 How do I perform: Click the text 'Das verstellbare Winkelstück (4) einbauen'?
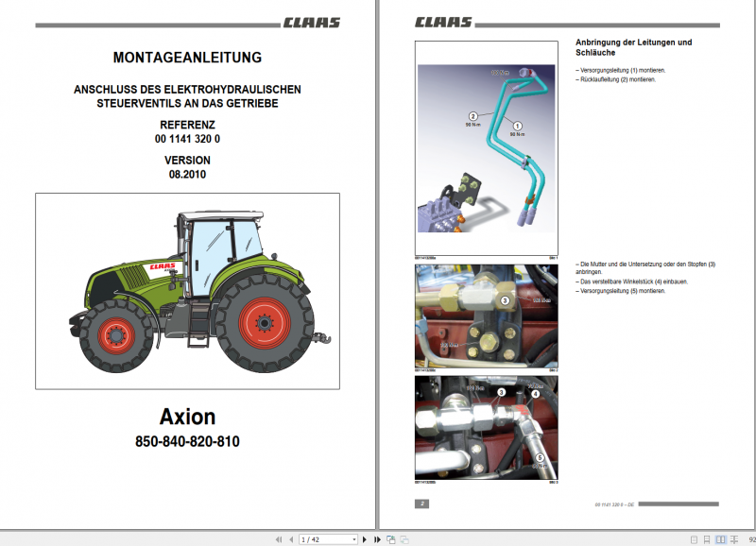pos(634,282)
